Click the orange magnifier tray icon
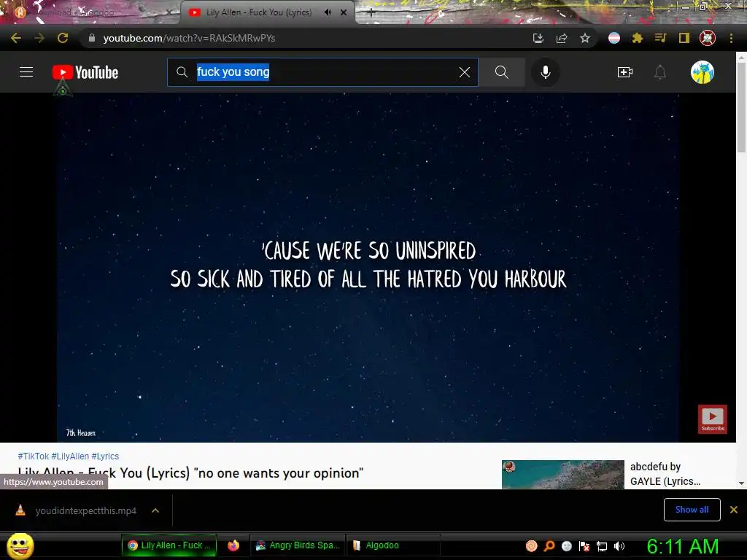 549,545
